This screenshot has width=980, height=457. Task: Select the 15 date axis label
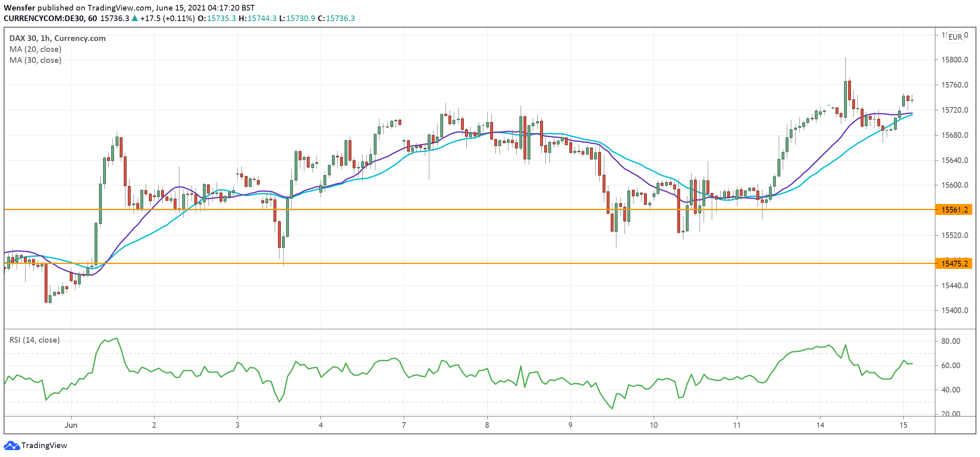(903, 425)
